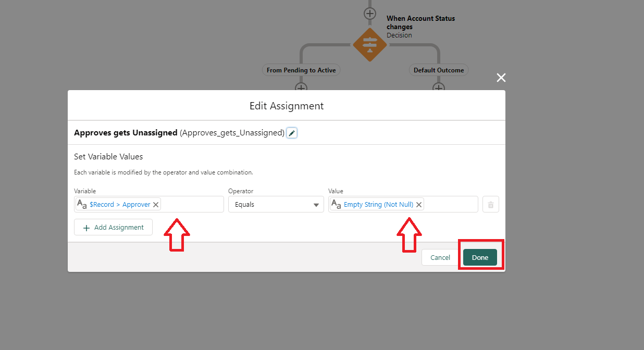This screenshot has width=644, height=350.
Task: Confirm changes with the Done button
Action: pyautogui.click(x=480, y=257)
